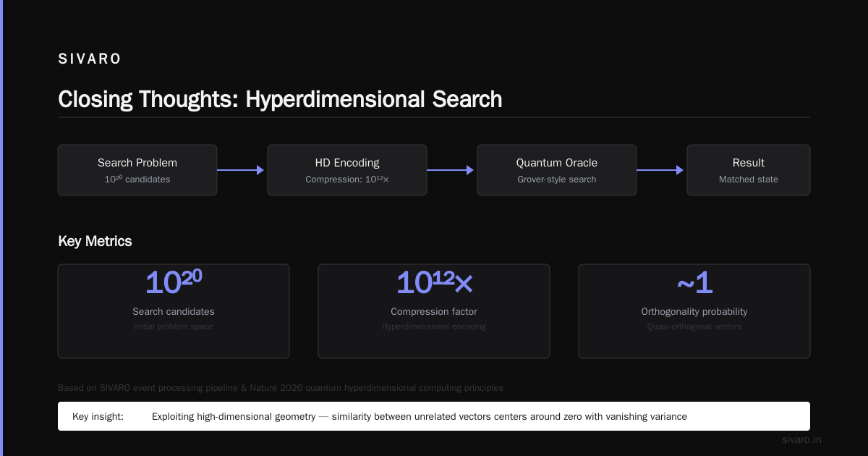
Task: Click the SIVARO logo text
Action: pyautogui.click(x=90, y=59)
